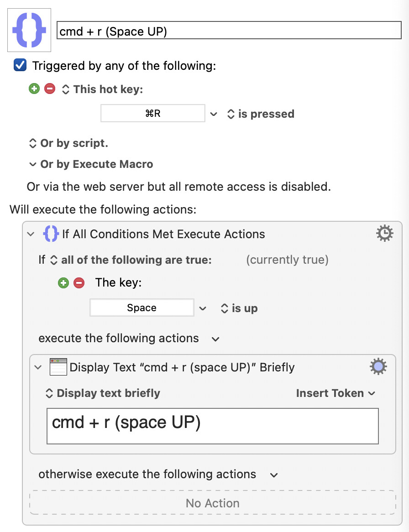Open the Insert Token menu
Screen dimensions: 409x532
click(336, 393)
